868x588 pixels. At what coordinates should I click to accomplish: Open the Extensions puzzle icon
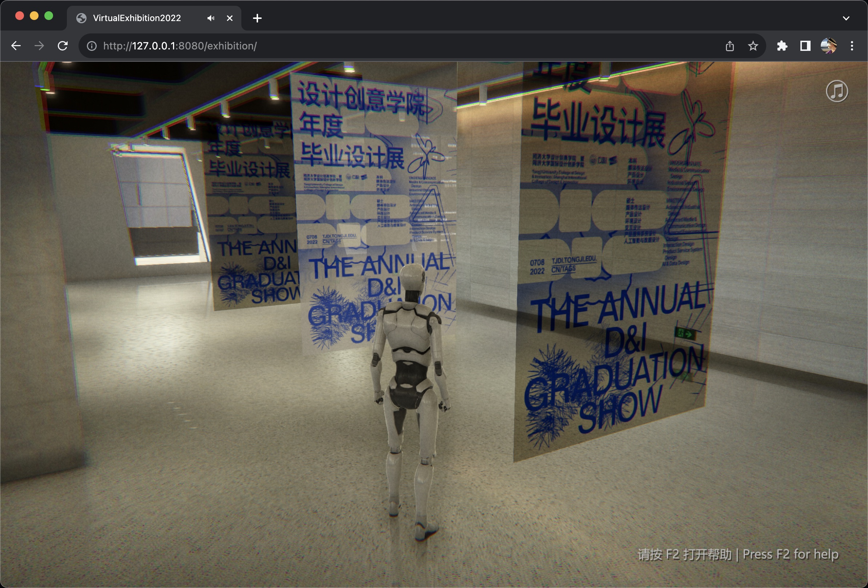tap(782, 46)
